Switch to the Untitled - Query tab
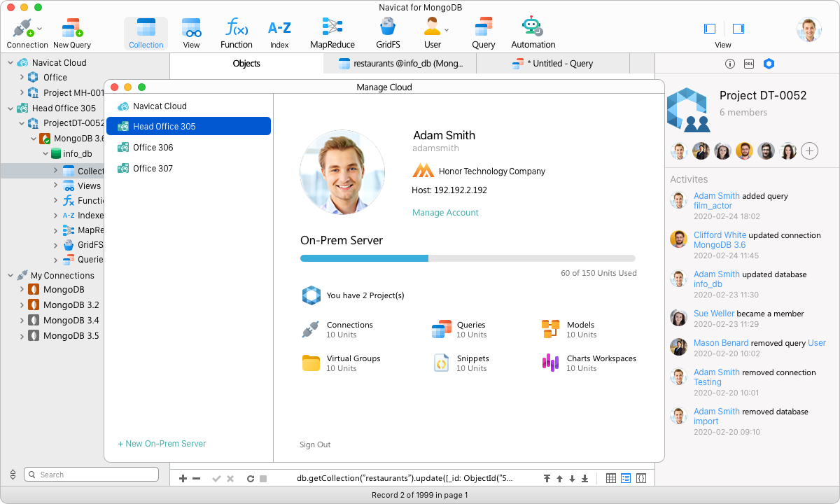The width and height of the screenshot is (840, 504). point(553,63)
